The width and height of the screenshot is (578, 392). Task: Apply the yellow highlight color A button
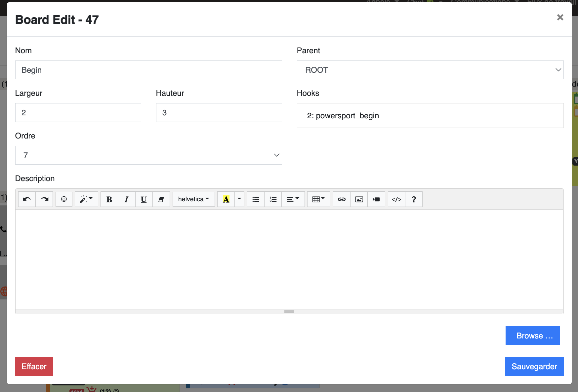[226, 199]
